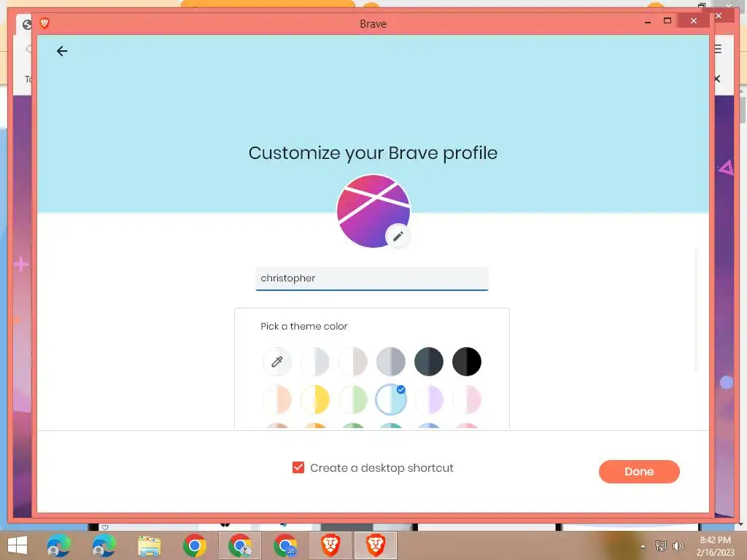Open the custom color eyedropper picker
The width and height of the screenshot is (747, 560).
[276, 362]
